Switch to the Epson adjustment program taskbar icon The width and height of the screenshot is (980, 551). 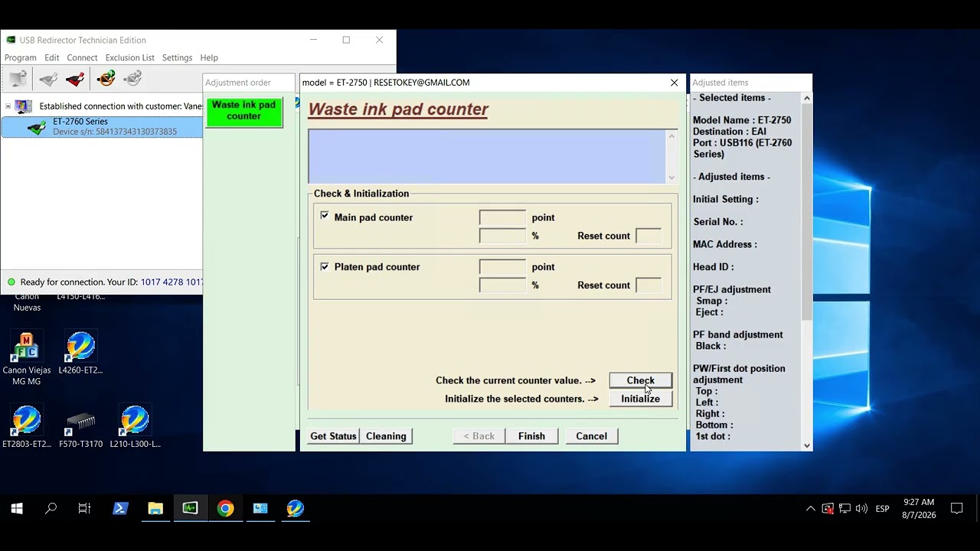(296, 508)
